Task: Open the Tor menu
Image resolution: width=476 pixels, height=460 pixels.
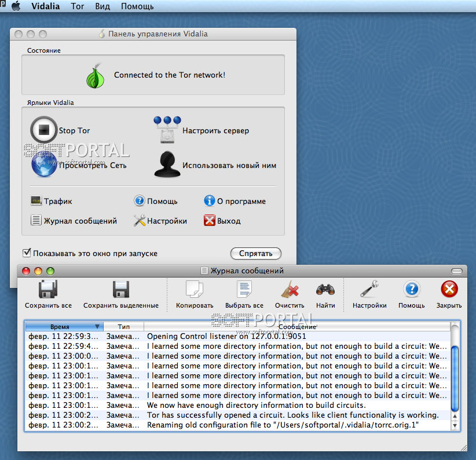Action: coord(78,6)
